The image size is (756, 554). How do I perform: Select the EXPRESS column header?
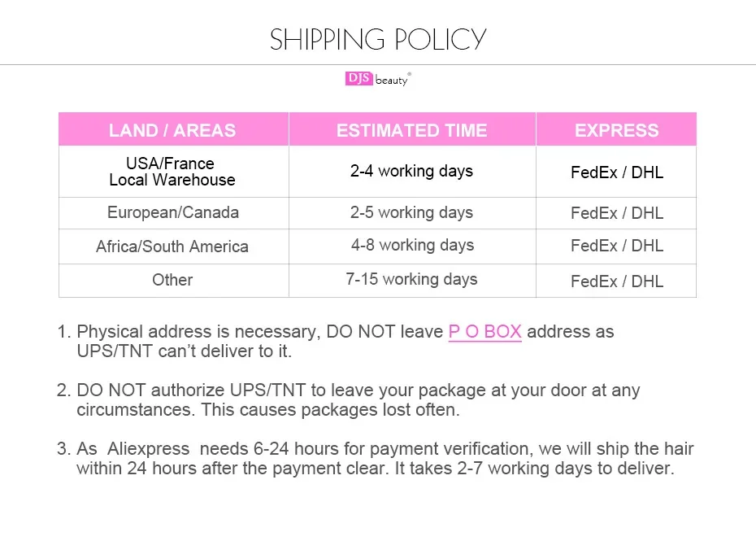coord(616,130)
